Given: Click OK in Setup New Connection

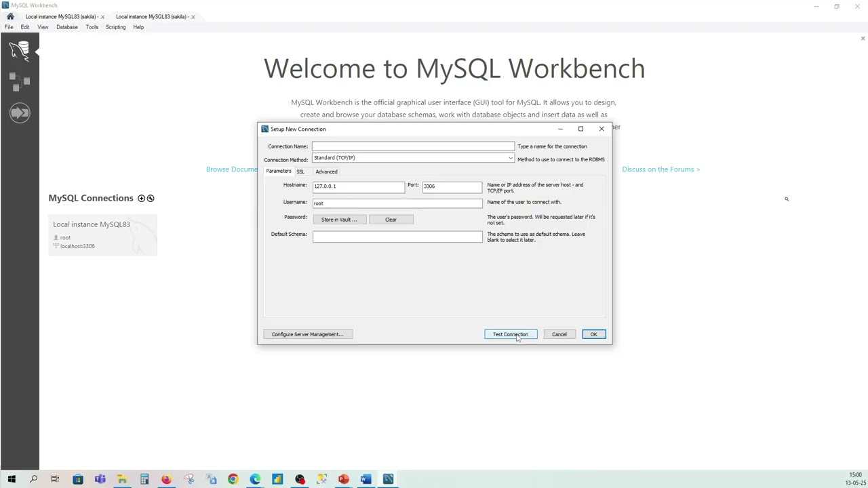Looking at the screenshot, I should [x=593, y=334].
